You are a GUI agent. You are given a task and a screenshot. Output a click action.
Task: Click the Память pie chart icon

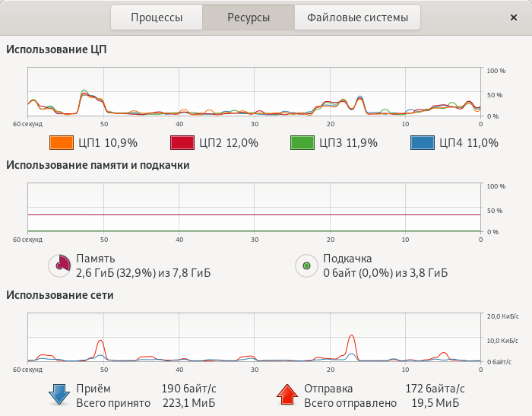[x=59, y=265]
